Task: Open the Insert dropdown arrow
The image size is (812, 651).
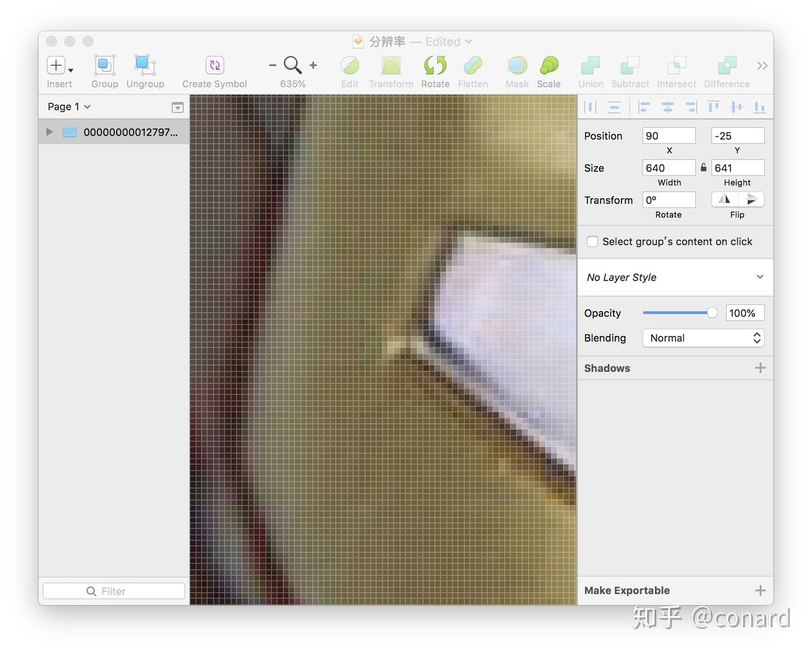Action: coord(71,70)
